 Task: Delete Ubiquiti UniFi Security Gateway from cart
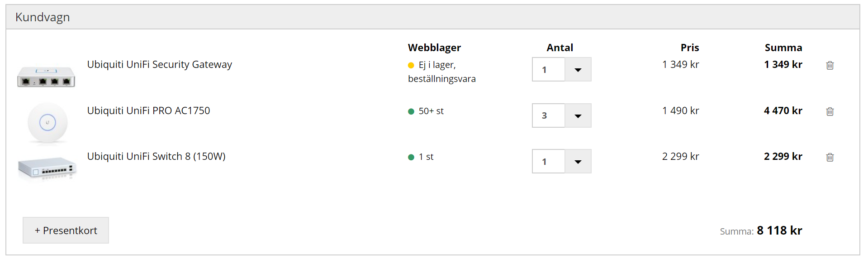830,65
